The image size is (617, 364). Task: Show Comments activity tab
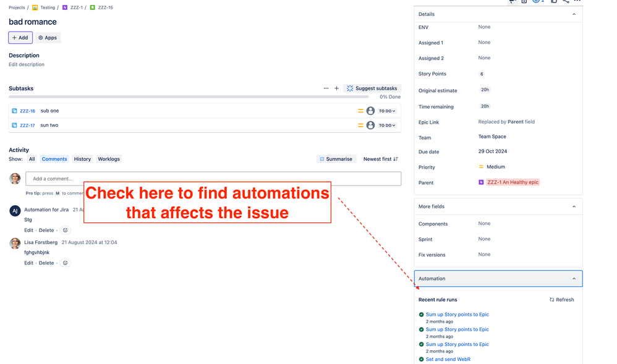54,159
